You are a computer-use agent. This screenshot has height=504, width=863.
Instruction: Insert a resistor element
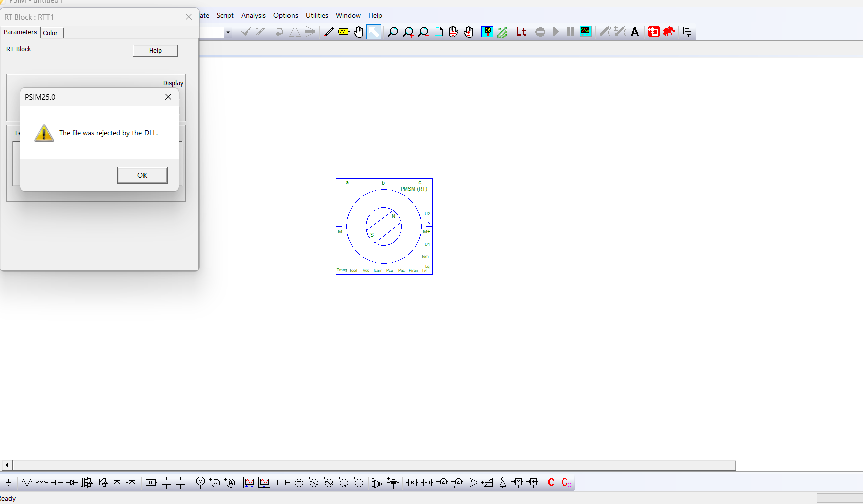27,483
